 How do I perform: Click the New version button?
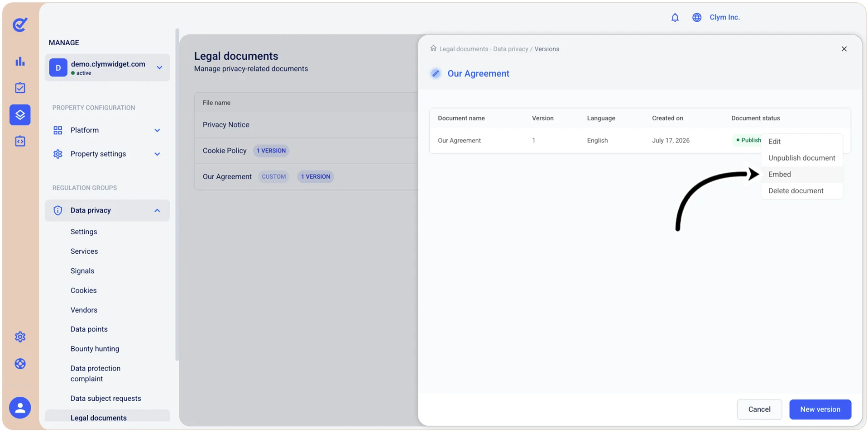820,409
